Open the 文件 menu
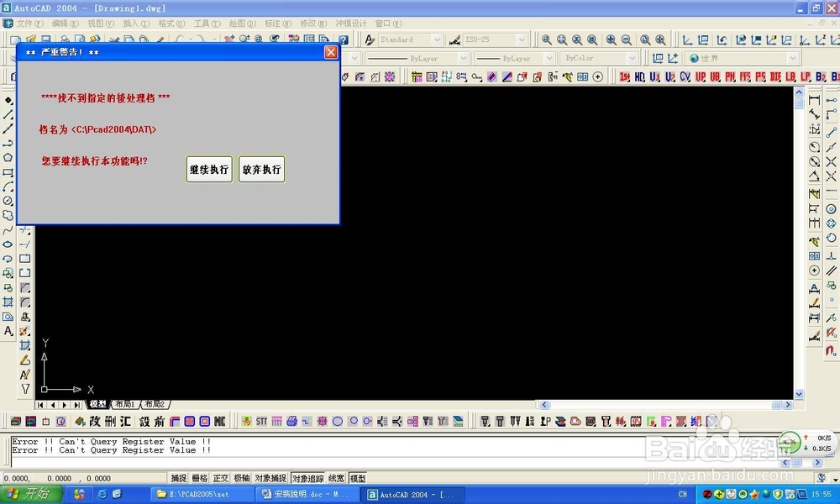 point(29,24)
